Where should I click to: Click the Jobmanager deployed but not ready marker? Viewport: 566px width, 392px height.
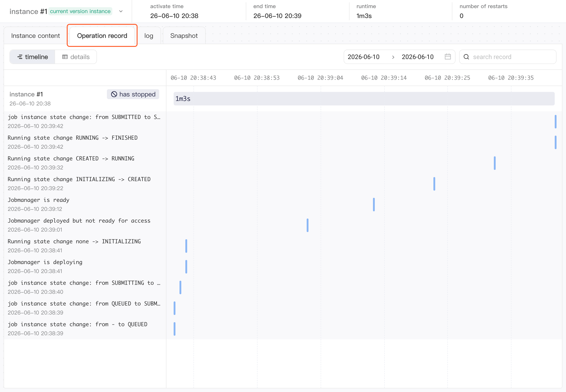307,225
